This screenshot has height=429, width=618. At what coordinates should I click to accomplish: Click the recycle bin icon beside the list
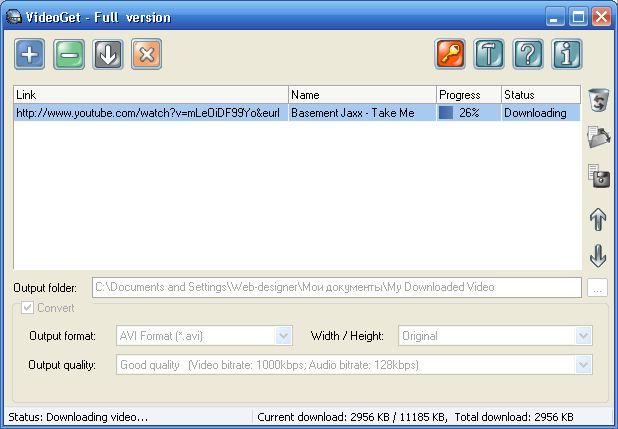pyautogui.click(x=598, y=100)
